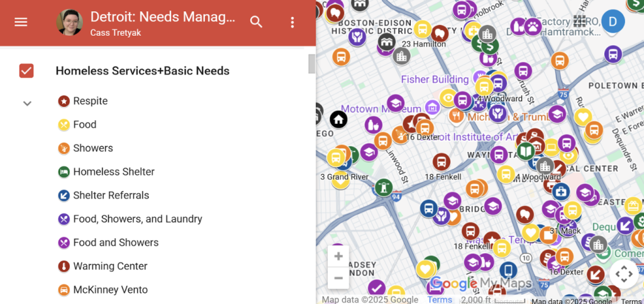Click the Terms link under the map
644x304 pixels.
click(x=440, y=300)
